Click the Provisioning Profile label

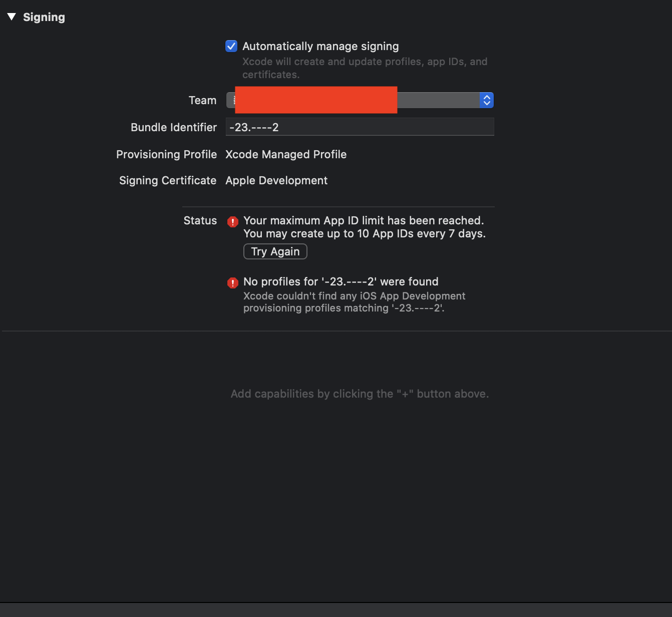click(166, 154)
